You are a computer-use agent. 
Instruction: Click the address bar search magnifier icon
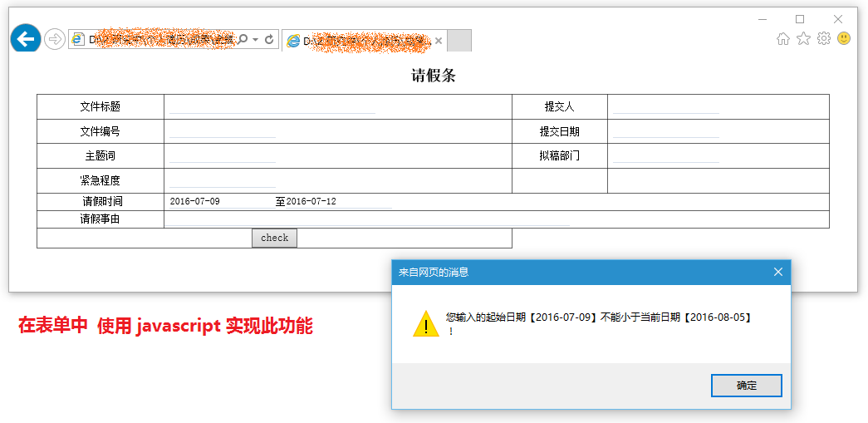[x=243, y=39]
